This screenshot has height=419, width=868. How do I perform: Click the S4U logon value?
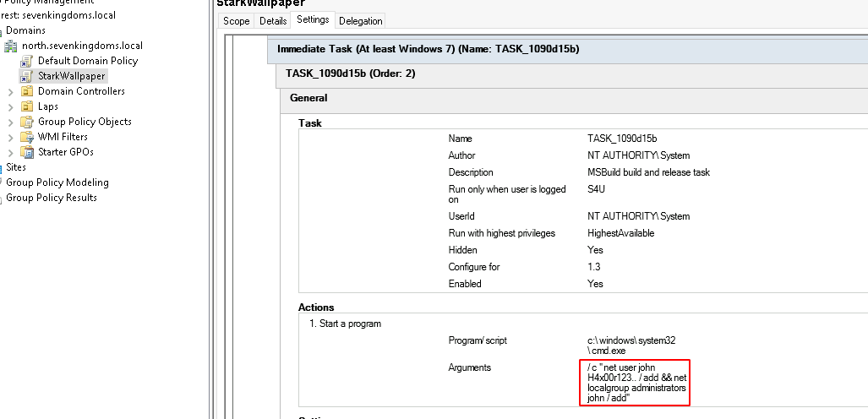(x=596, y=189)
